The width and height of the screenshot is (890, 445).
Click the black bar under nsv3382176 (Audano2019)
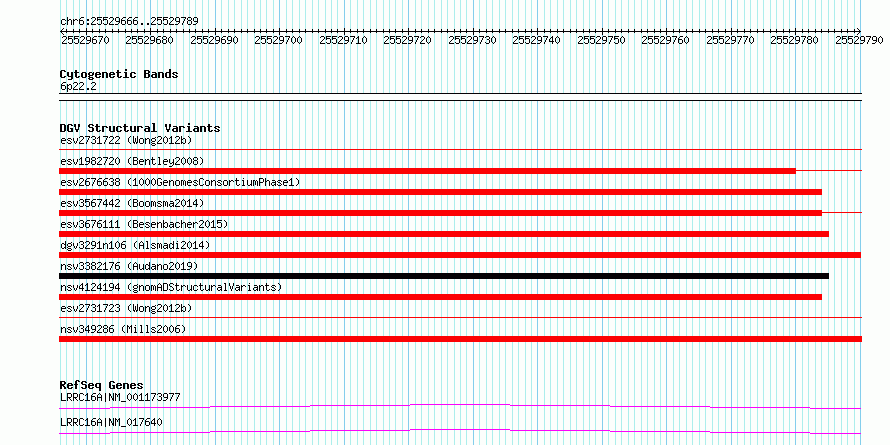click(444, 276)
